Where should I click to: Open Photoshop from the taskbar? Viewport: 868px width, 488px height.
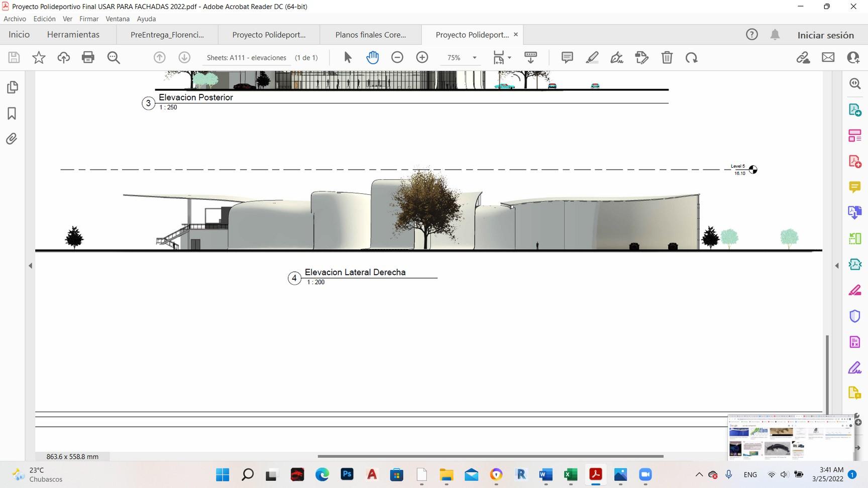(347, 474)
